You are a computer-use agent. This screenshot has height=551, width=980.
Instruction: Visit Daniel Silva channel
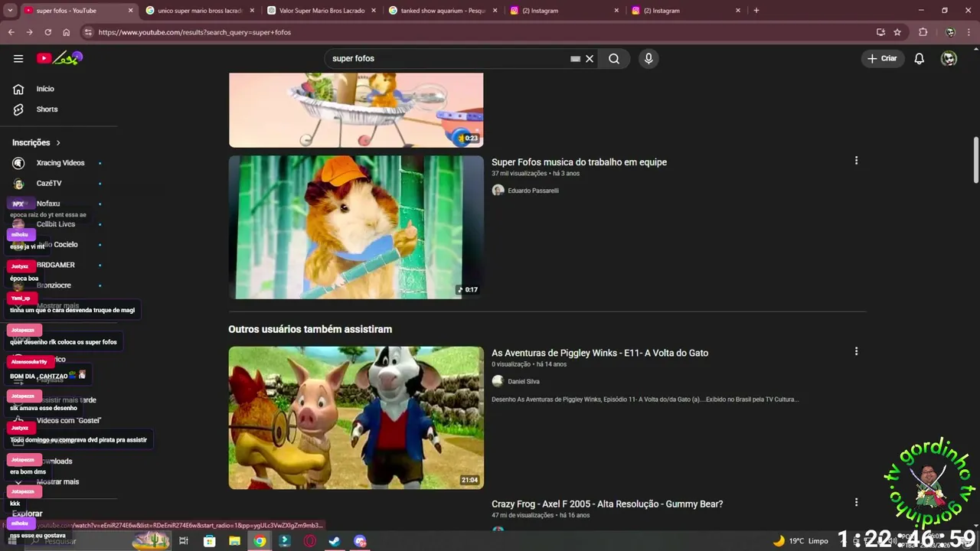524,381
